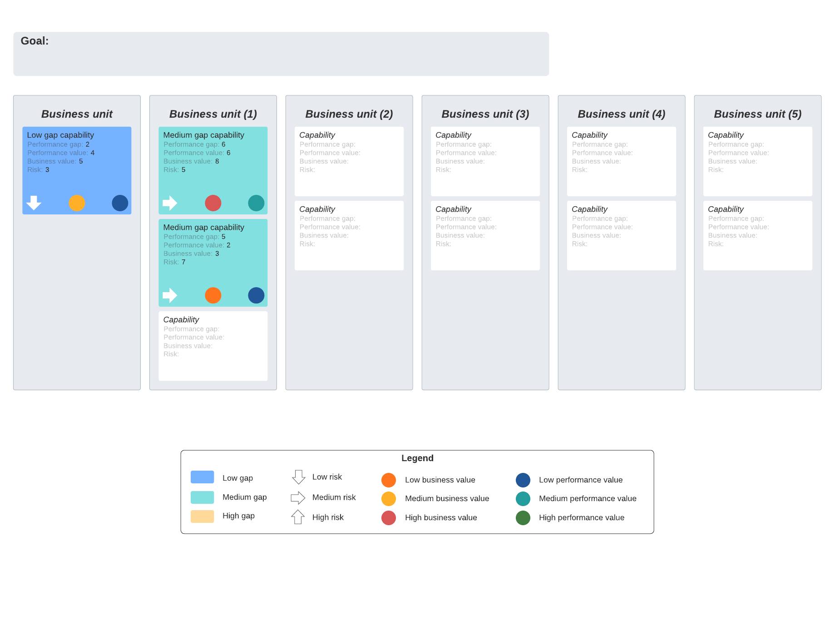Select the right arrow in the Risk 7 card
The image size is (840, 641).
[x=170, y=295]
